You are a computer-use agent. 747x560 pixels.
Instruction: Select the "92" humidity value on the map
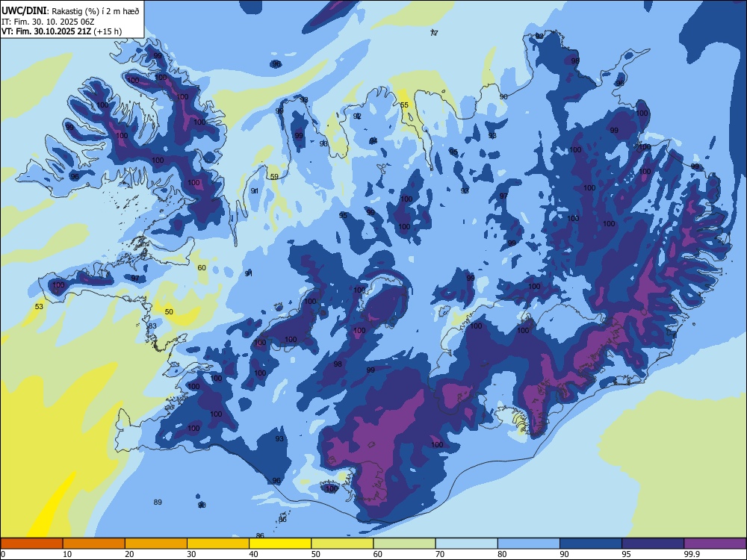(357, 116)
